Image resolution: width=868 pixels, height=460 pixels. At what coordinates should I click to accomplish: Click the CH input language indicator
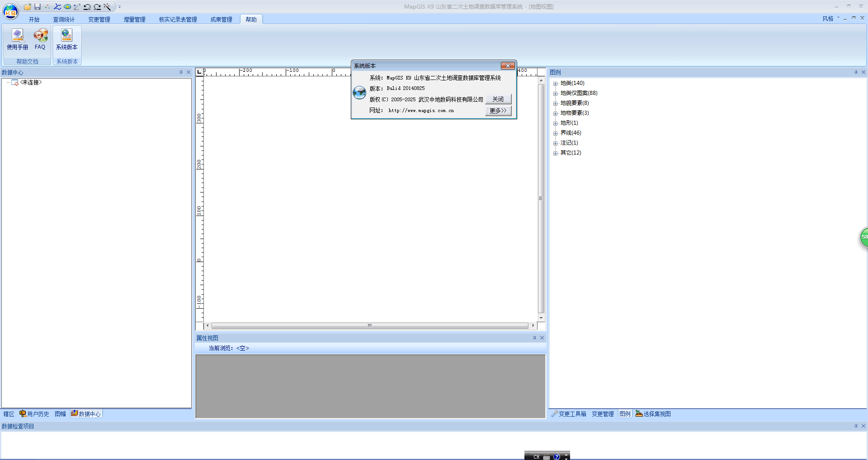pyautogui.click(x=536, y=457)
